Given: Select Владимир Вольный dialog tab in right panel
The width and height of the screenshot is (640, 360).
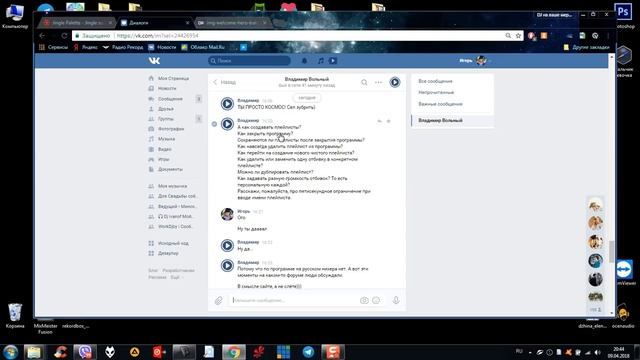Looking at the screenshot, I should tap(452, 120).
